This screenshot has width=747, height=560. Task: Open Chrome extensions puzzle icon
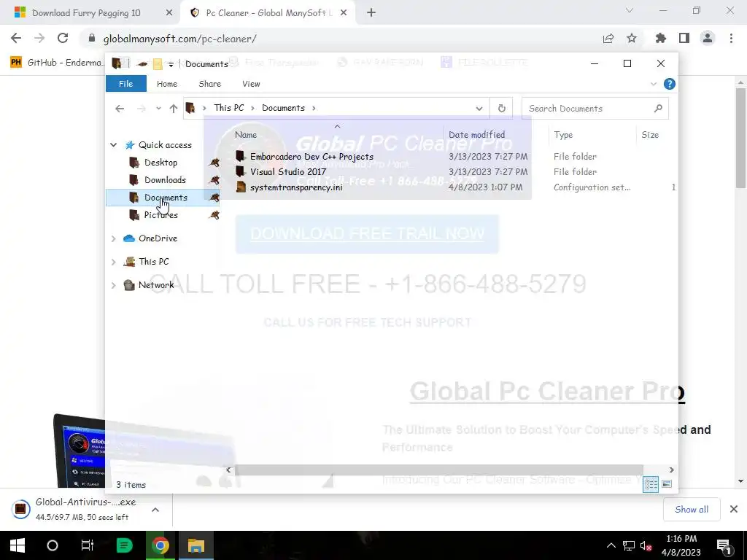[661, 39]
